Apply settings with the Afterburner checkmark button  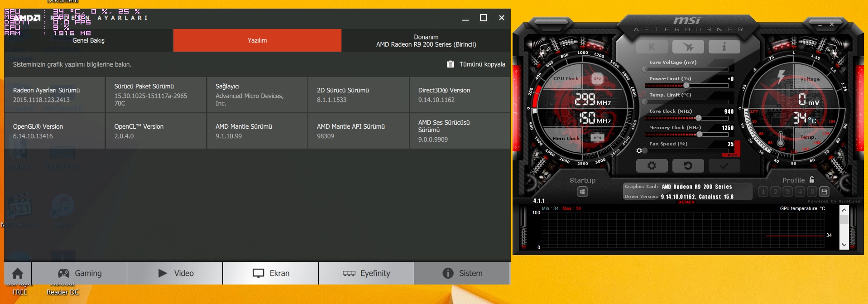[724, 166]
